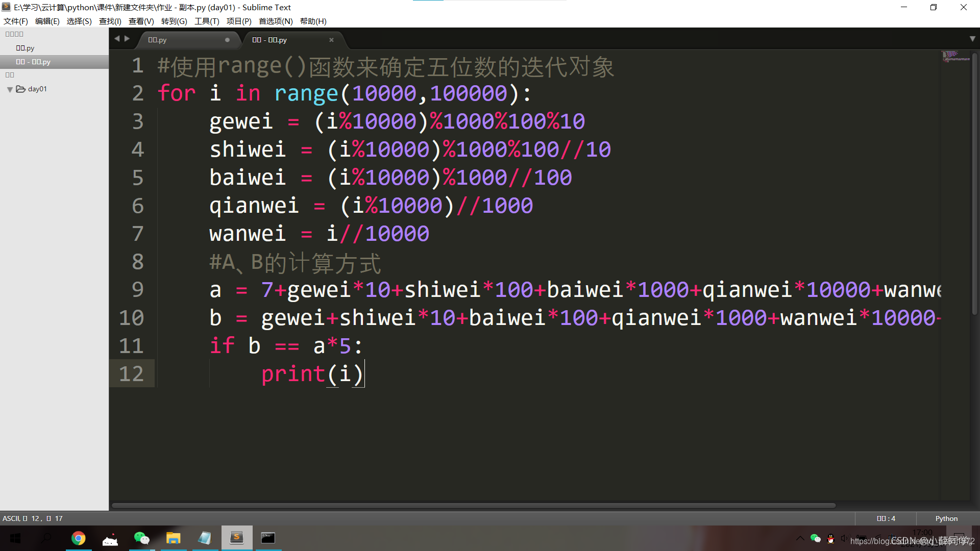Click the comment '#A、B的计算方式' on line 8

[x=295, y=262]
